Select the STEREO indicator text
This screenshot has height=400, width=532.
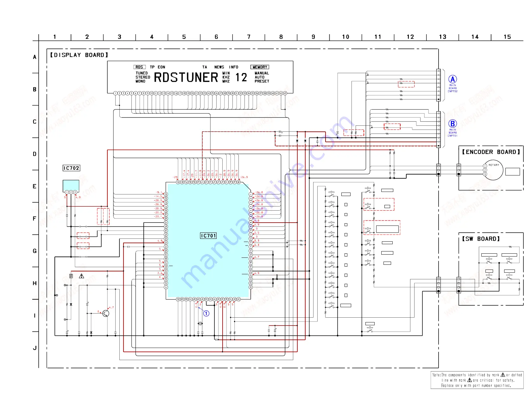[x=143, y=77]
